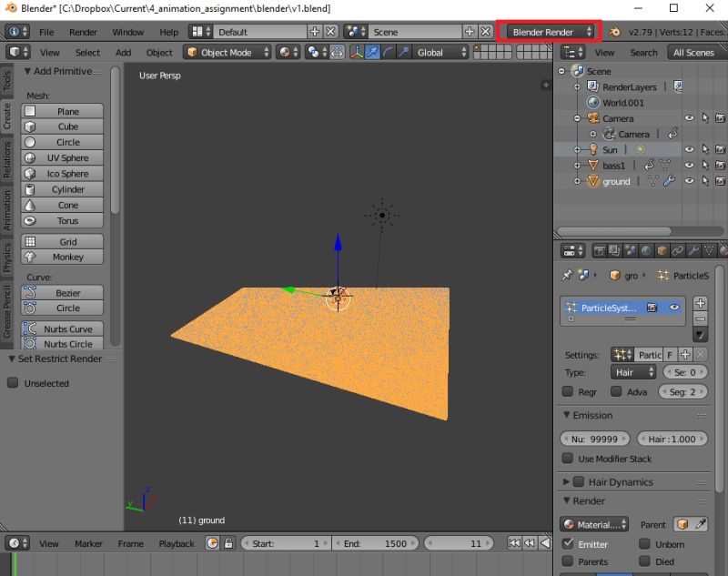
Task: Add a Monkey mesh primitive
Action: 61,257
